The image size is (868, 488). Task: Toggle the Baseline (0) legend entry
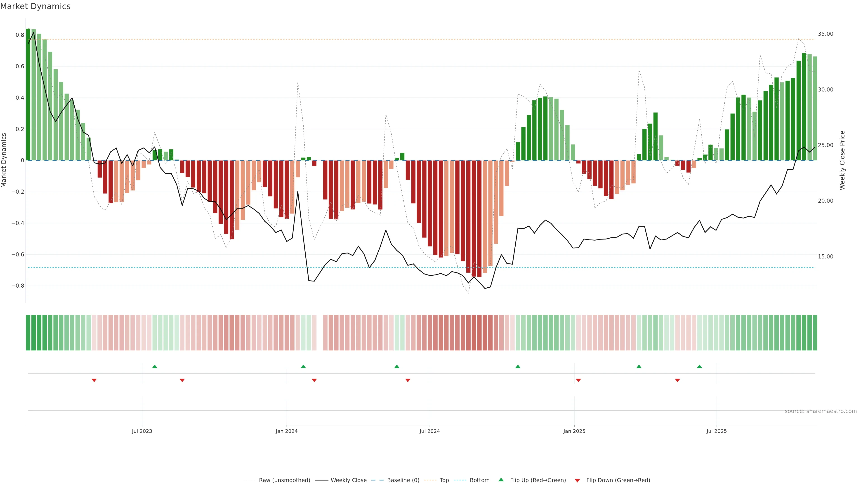403,480
